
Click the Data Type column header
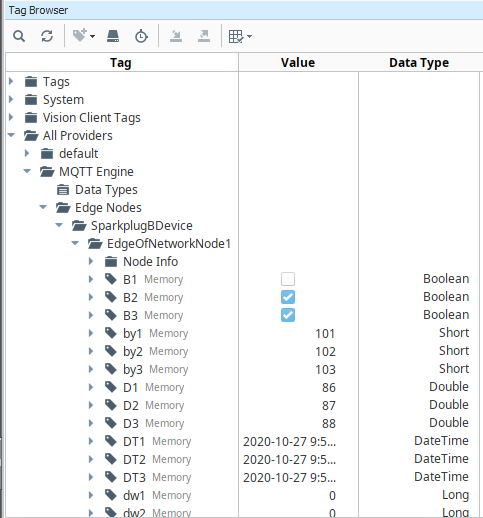(419, 62)
